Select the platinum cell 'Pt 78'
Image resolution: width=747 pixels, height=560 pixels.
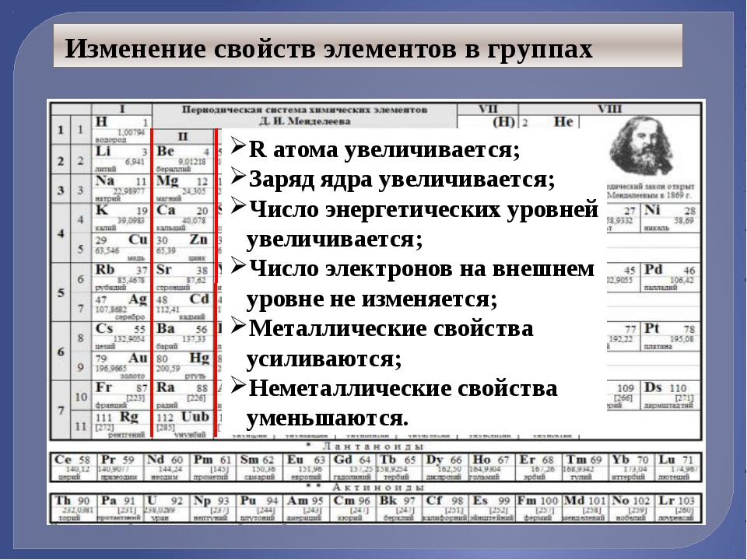coord(670,336)
